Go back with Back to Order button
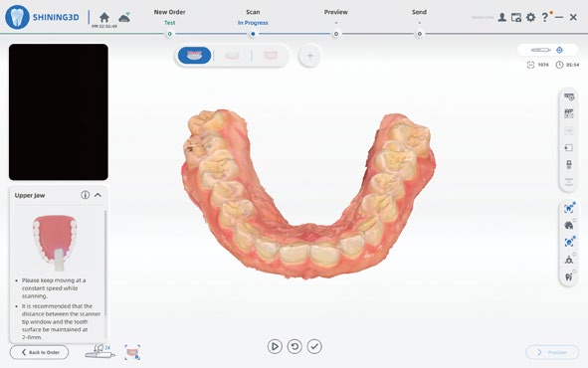This screenshot has width=588, height=368. coord(40,352)
